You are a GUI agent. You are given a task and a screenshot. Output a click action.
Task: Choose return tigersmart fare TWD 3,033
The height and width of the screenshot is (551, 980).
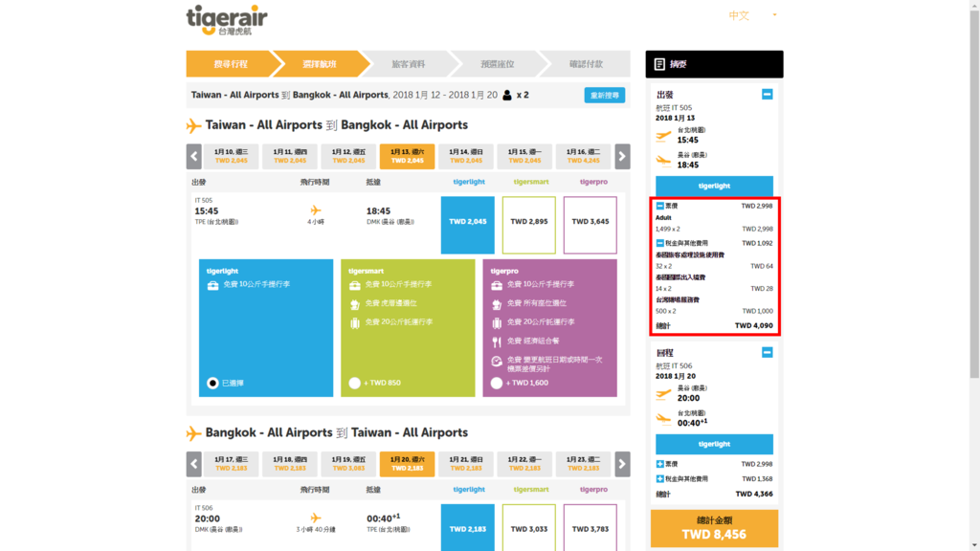point(528,528)
